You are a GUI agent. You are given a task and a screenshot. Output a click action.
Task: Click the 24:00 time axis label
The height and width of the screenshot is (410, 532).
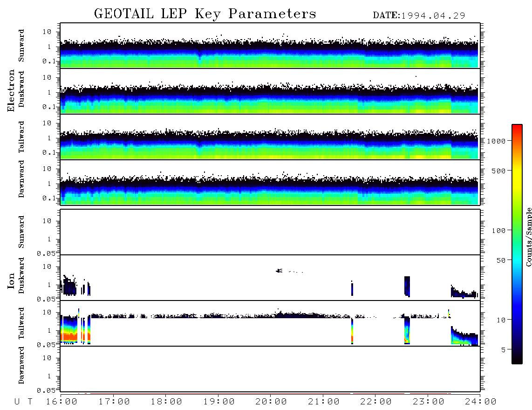point(481,402)
